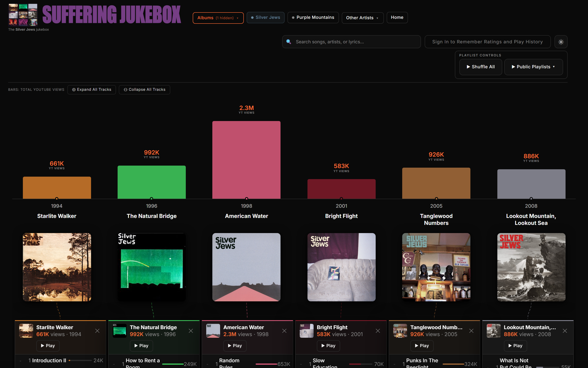Image resolution: width=588 pixels, height=368 pixels.
Task: Click the 2008 timeline marker dot
Action: [x=531, y=199]
